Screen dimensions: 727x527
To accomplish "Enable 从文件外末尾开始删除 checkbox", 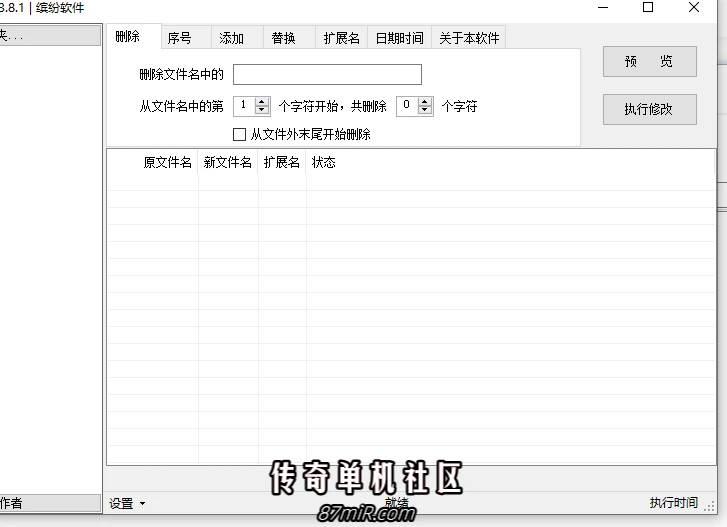I will click(x=239, y=134).
